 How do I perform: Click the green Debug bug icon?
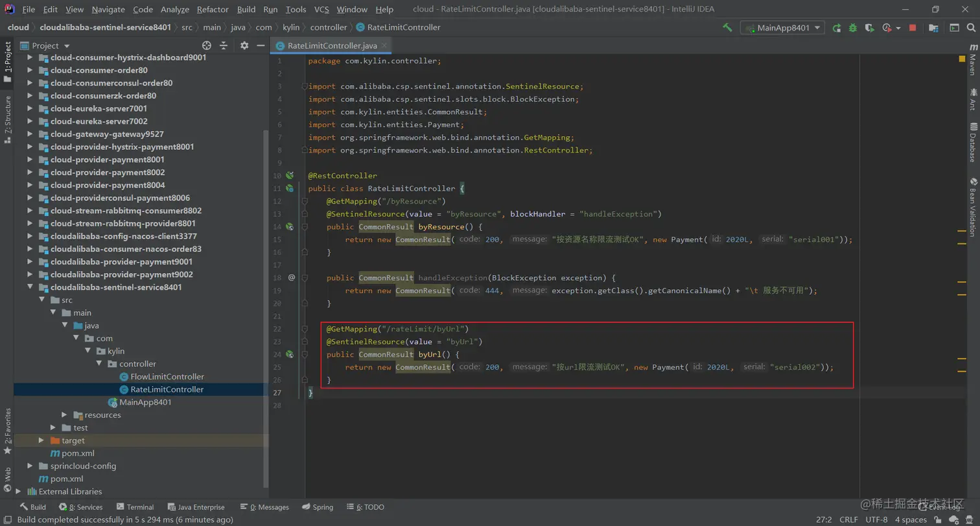pyautogui.click(x=853, y=28)
